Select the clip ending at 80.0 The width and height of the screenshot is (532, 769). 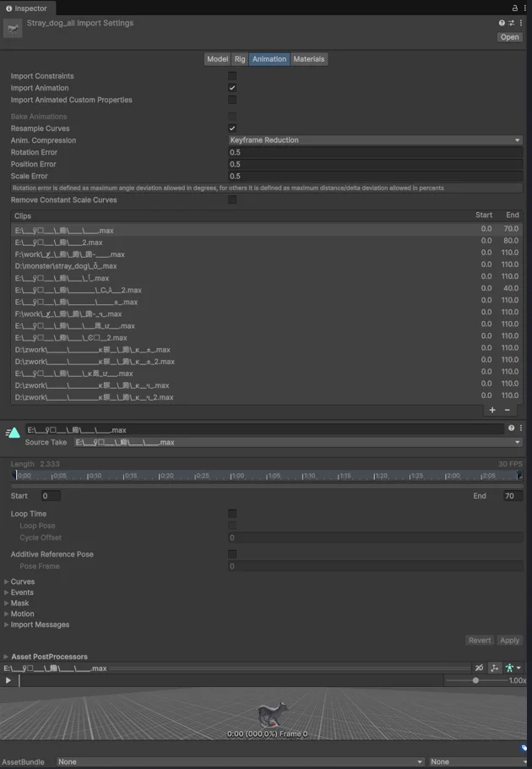tap(267, 243)
